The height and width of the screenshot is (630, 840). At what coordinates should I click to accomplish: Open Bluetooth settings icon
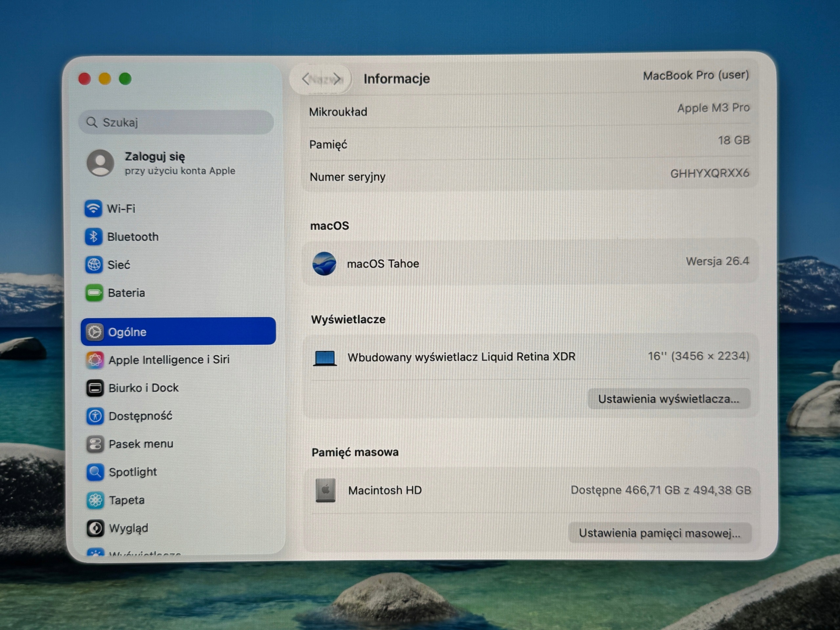(x=94, y=237)
